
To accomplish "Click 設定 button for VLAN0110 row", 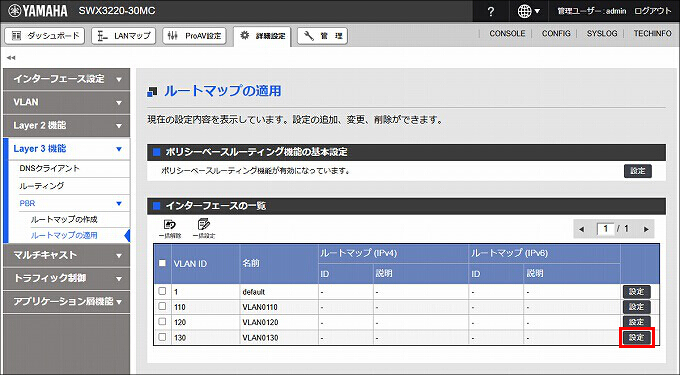I will pyautogui.click(x=637, y=307).
